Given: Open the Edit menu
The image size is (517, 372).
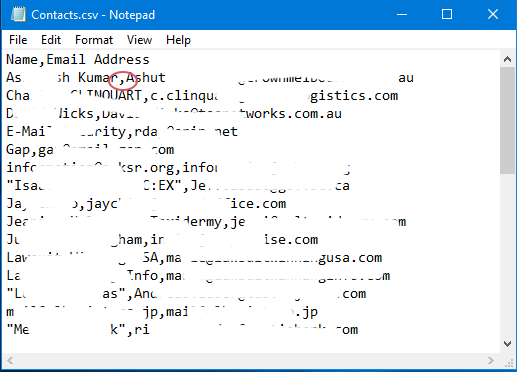Looking at the screenshot, I should (51, 40).
